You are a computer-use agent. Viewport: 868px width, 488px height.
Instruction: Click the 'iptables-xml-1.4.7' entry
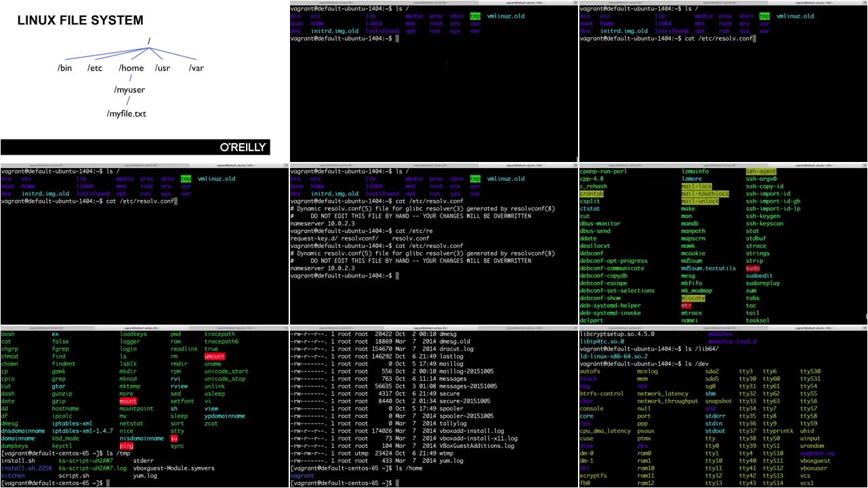83,431
